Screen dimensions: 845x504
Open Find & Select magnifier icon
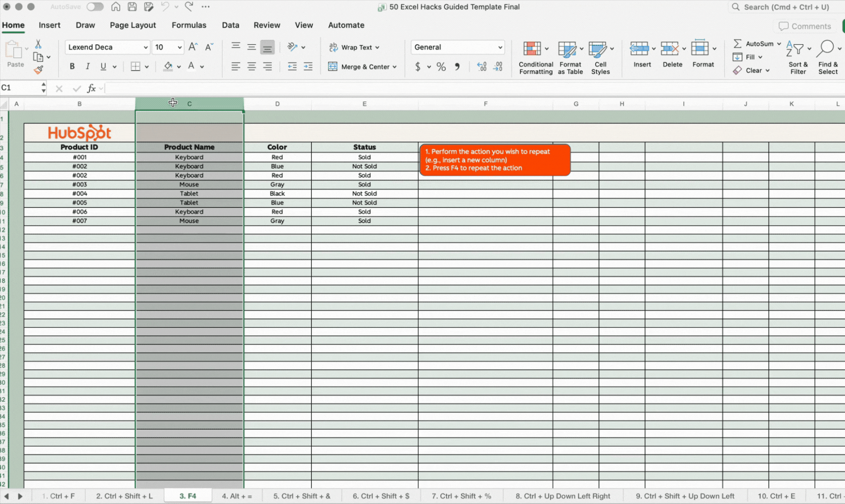(x=825, y=49)
